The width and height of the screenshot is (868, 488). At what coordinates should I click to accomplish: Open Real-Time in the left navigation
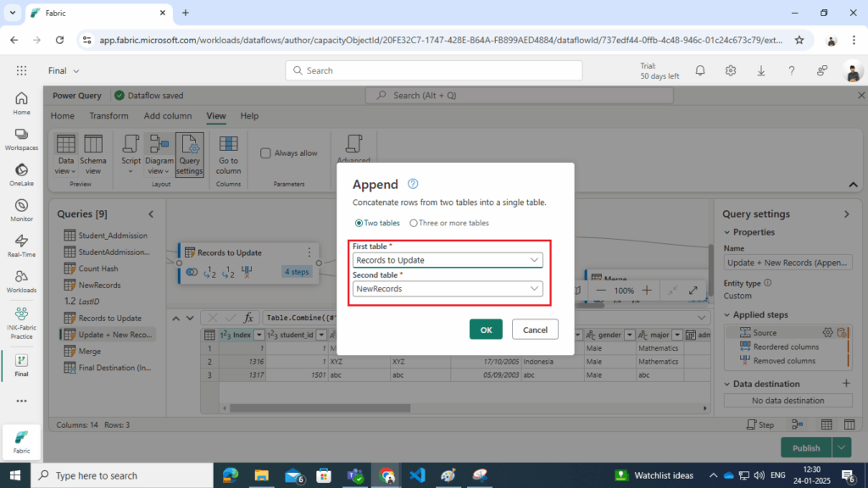tap(21, 246)
